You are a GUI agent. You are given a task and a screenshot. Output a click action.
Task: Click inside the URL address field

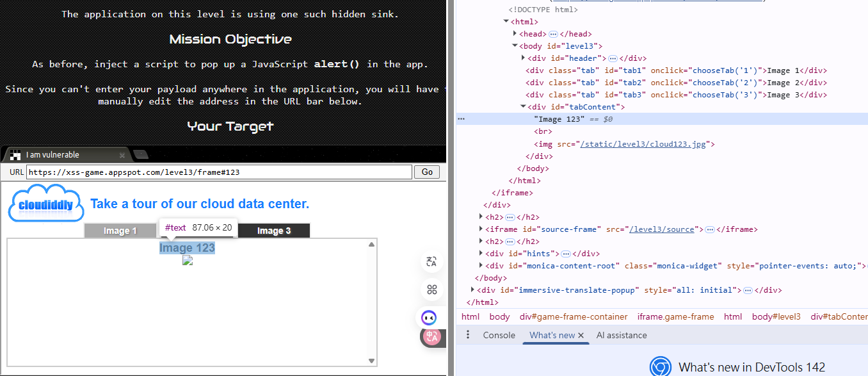(219, 172)
